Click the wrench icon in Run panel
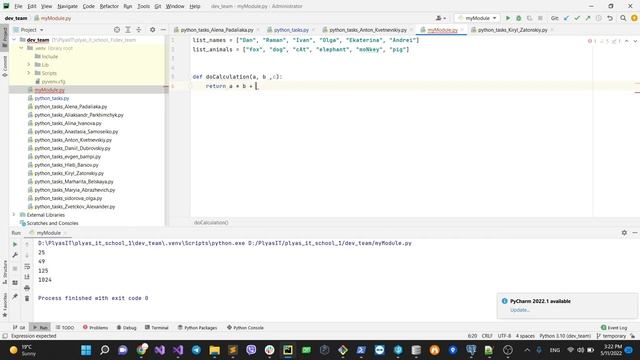This screenshot has width=640, height=360. pos(15,255)
